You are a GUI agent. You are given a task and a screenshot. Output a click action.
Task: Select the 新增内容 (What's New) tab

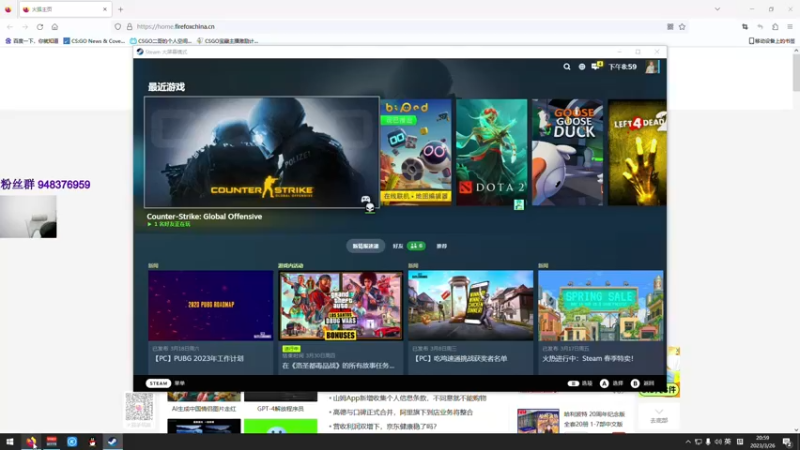[366, 246]
